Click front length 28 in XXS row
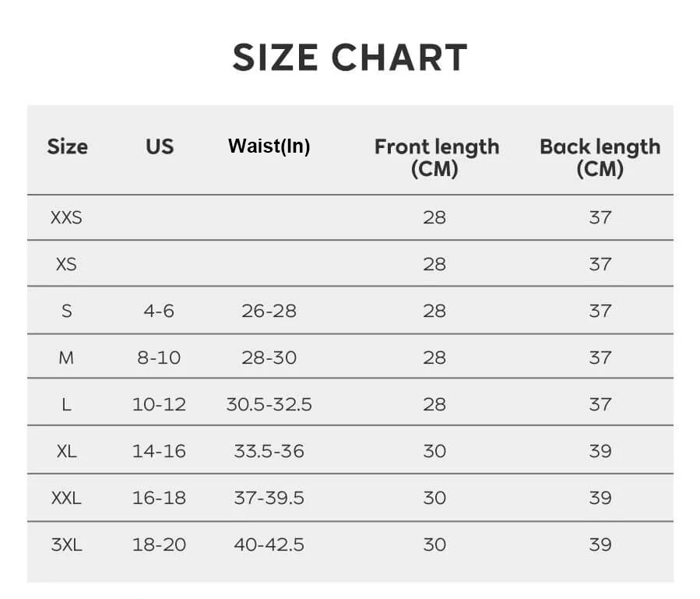The width and height of the screenshot is (700, 599). pos(434,217)
